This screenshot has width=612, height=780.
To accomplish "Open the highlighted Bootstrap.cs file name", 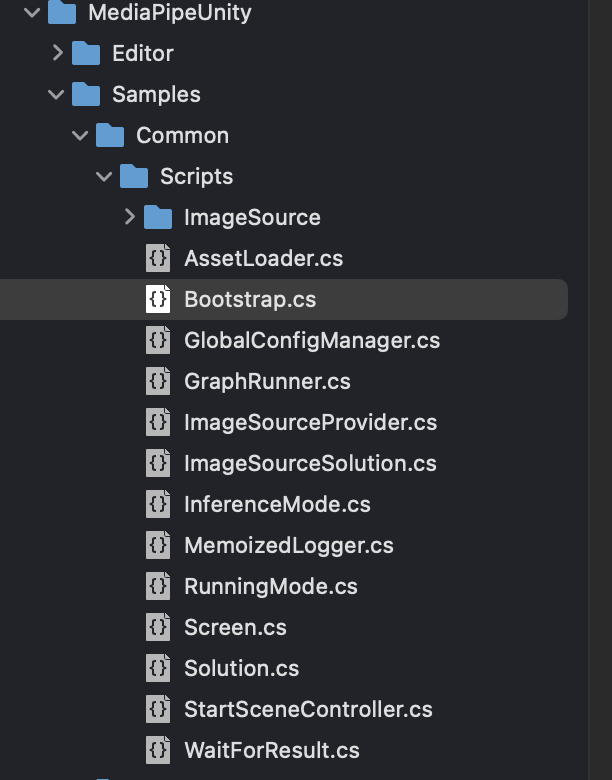I will coord(250,300).
